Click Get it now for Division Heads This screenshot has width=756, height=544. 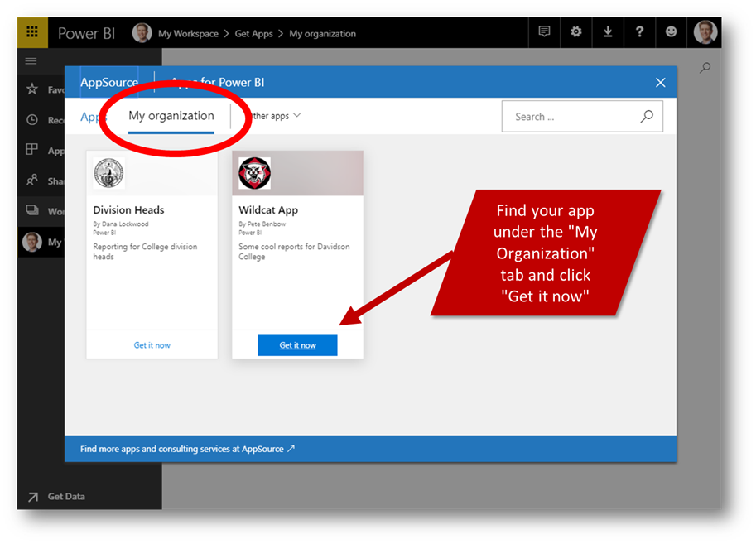click(152, 345)
